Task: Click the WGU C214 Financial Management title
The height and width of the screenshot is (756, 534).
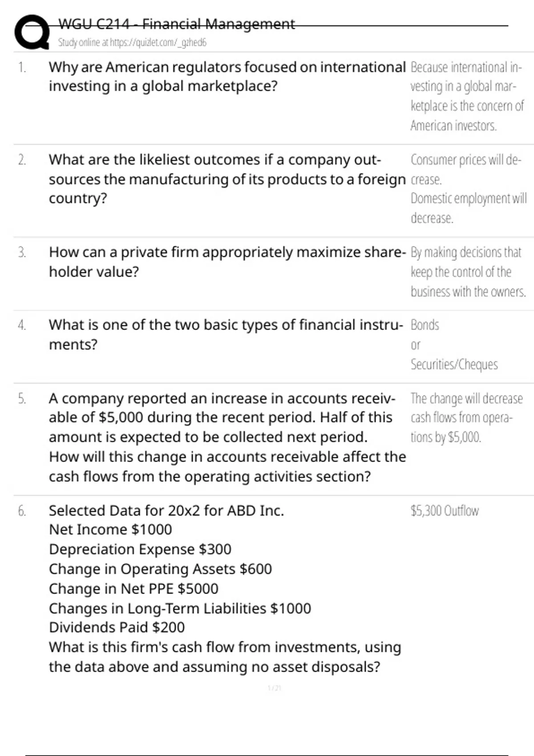Action: point(176,24)
